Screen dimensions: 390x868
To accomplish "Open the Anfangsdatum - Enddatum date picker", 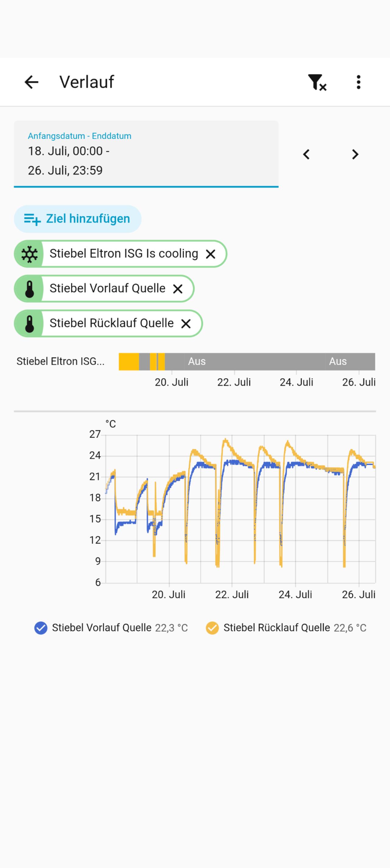I will coord(146,154).
